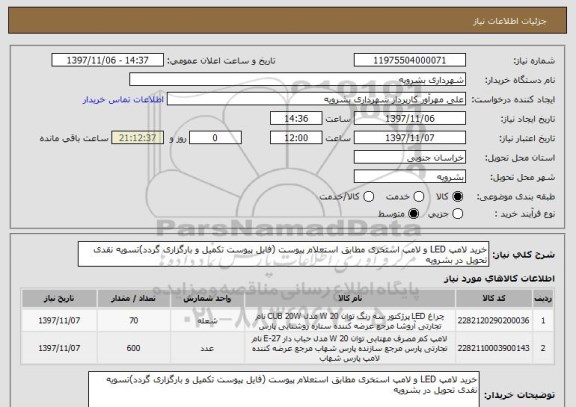The height and width of the screenshot is (407, 576).
Task: Select the خدمت radio button
Action: coord(419,197)
